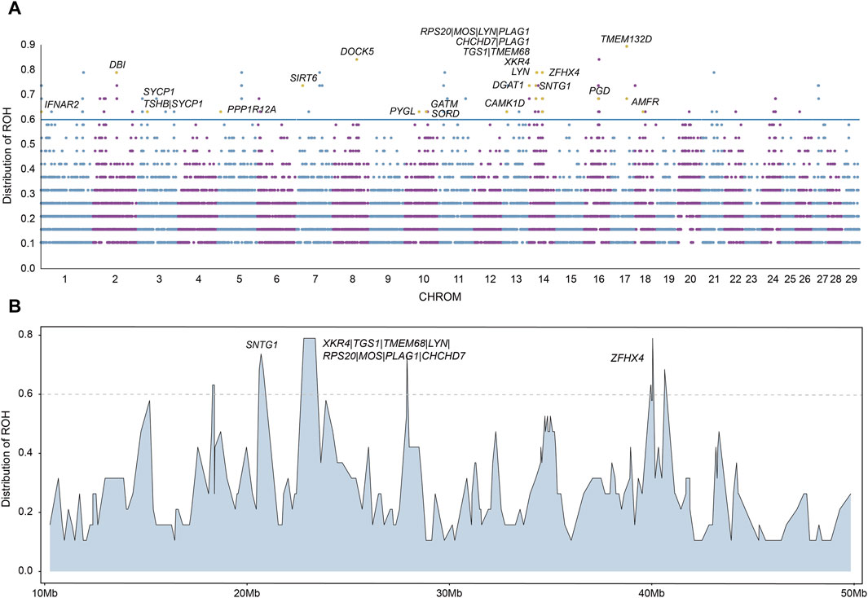This screenshot has width=868, height=598.
Task: Select the DGAT1 gene label
Action: (x=509, y=86)
